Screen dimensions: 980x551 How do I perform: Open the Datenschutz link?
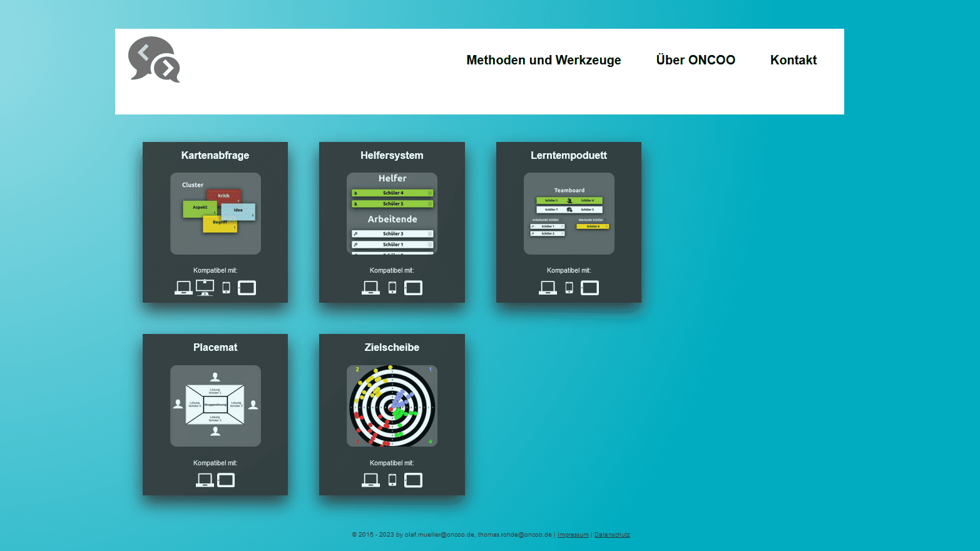point(612,535)
